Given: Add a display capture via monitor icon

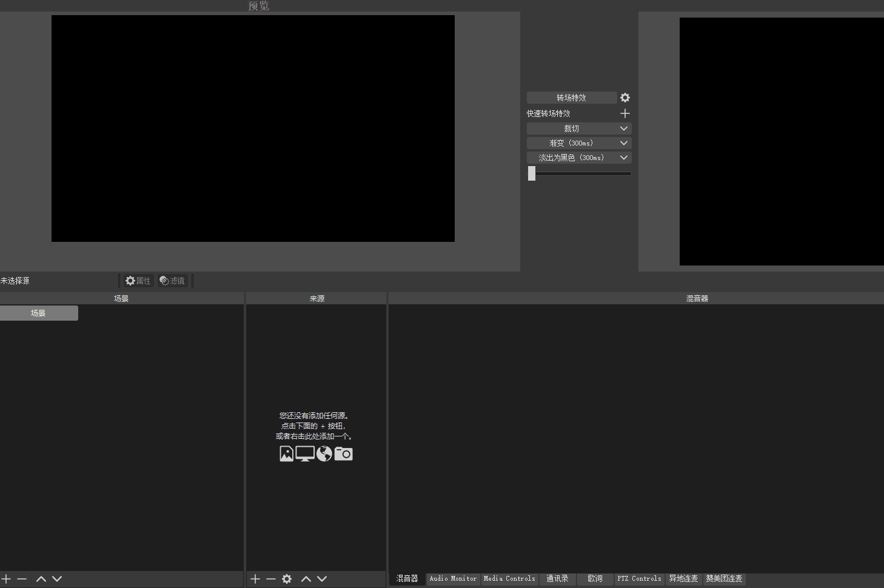Looking at the screenshot, I should click(x=304, y=453).
